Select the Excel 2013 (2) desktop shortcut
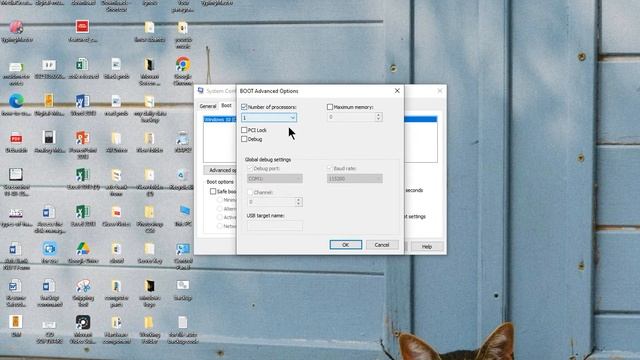 [x=82, y=175]
